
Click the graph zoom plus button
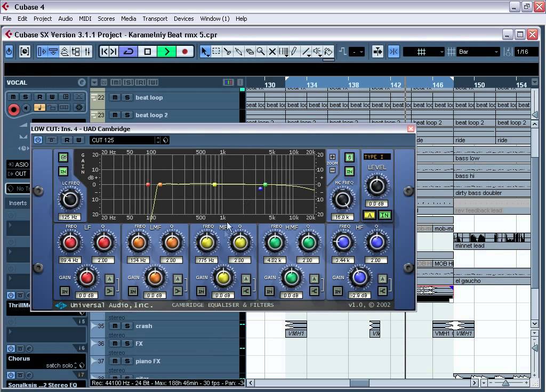point(333,157)
